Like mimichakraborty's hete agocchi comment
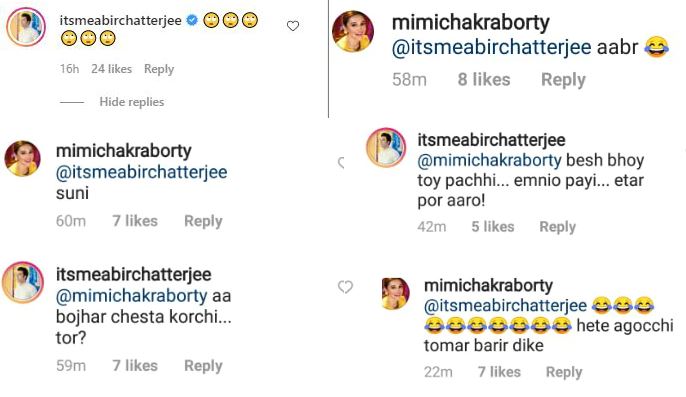 tap(345, 287)
